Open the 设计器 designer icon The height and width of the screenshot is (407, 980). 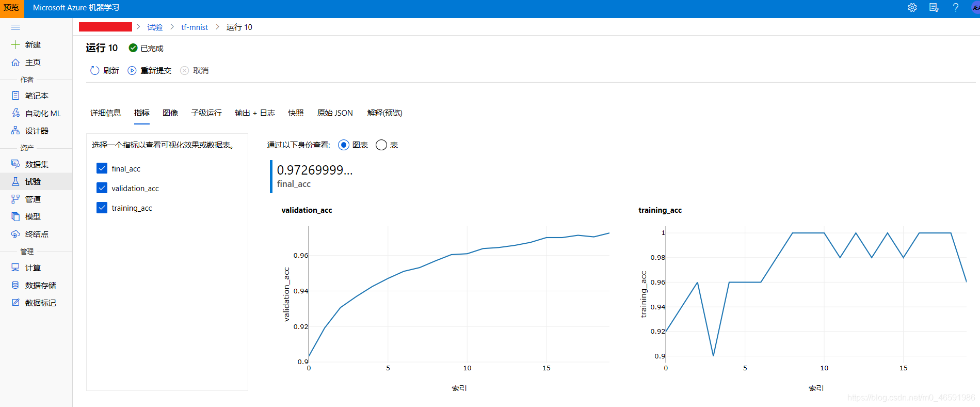click(15, 131)
